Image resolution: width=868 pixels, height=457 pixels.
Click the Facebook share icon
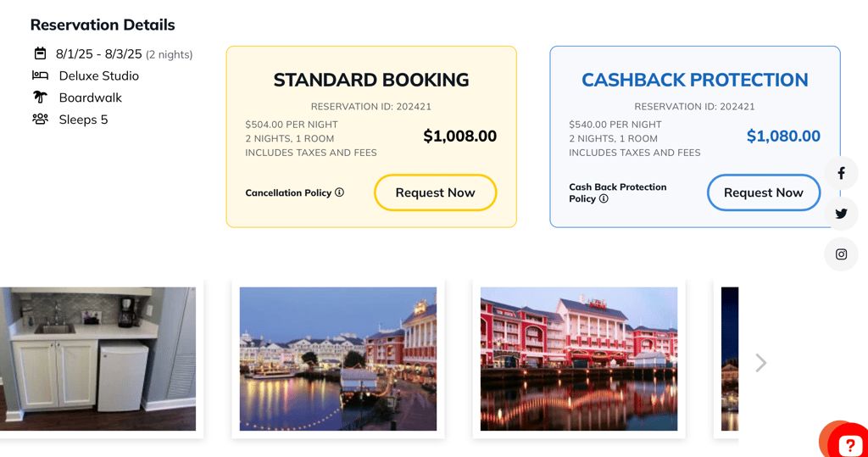(x=841, y=173)
